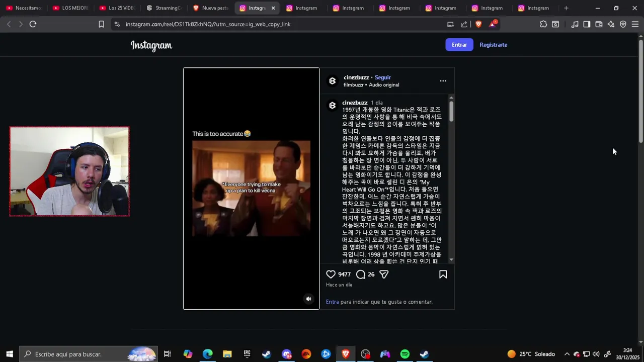Click the reel video thumbnail
Viewport: 644px width, 362px height.
coord(251,189)
